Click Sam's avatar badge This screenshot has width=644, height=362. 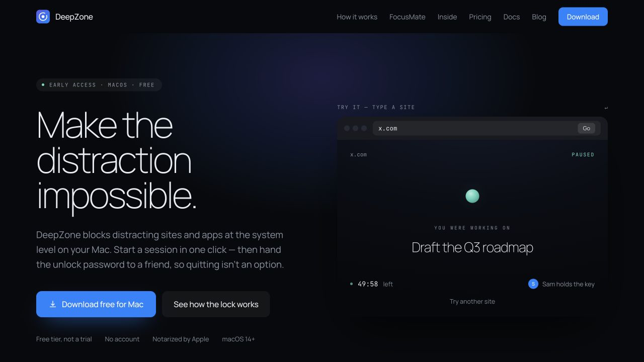click(533, 284)
